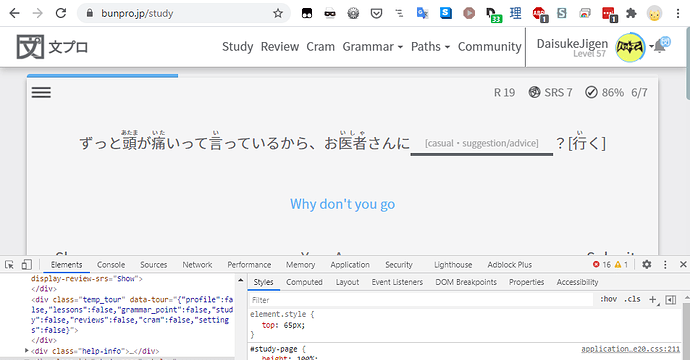Open the Performance tab in DevTools
This screenshot has width=690, height=360.
tap(249, 264)
